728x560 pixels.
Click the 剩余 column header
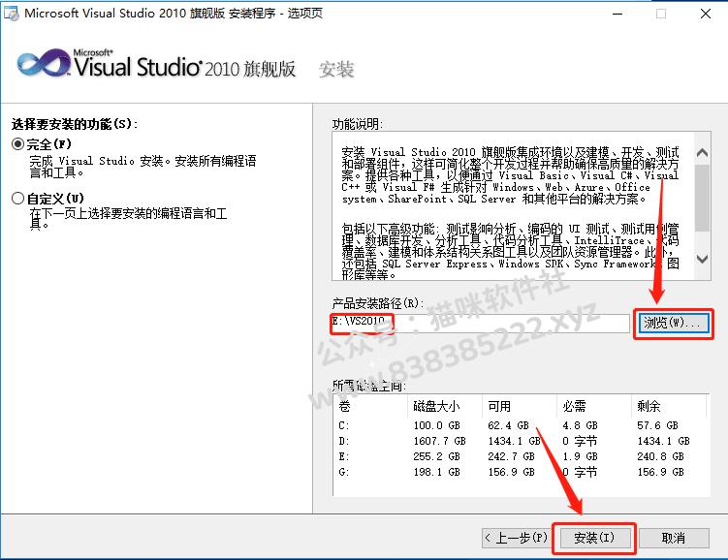pos(669,406)
